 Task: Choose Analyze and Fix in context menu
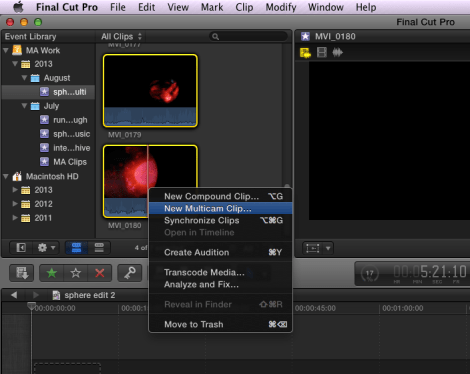[x=220, y=284]
